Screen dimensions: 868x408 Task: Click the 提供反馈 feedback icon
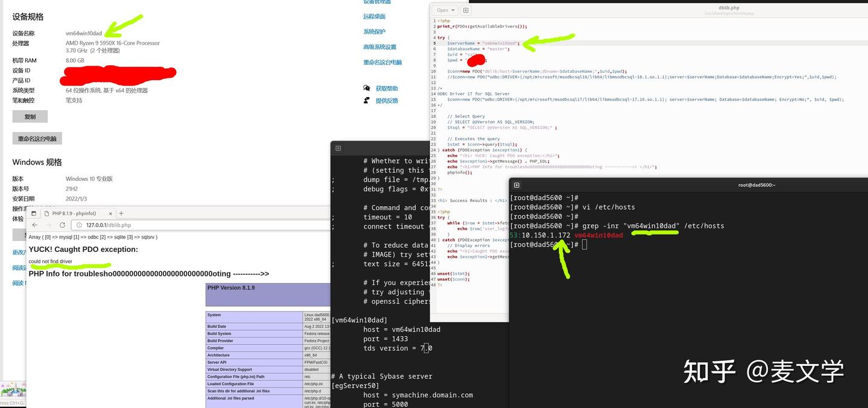[x=366, y=101]
